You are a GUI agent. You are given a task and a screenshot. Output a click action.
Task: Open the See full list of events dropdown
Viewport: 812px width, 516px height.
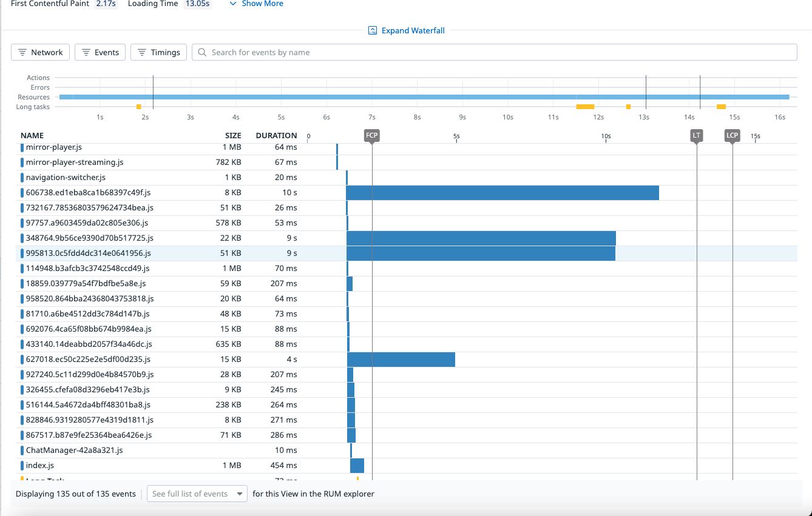point(197,494)
